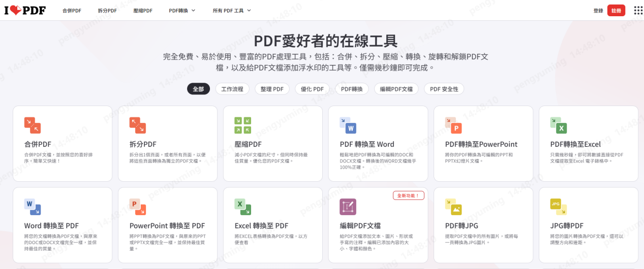Expand the PDF轉換 dropdown in navbar
Screen dimensions: 644x269
[182, 10]
